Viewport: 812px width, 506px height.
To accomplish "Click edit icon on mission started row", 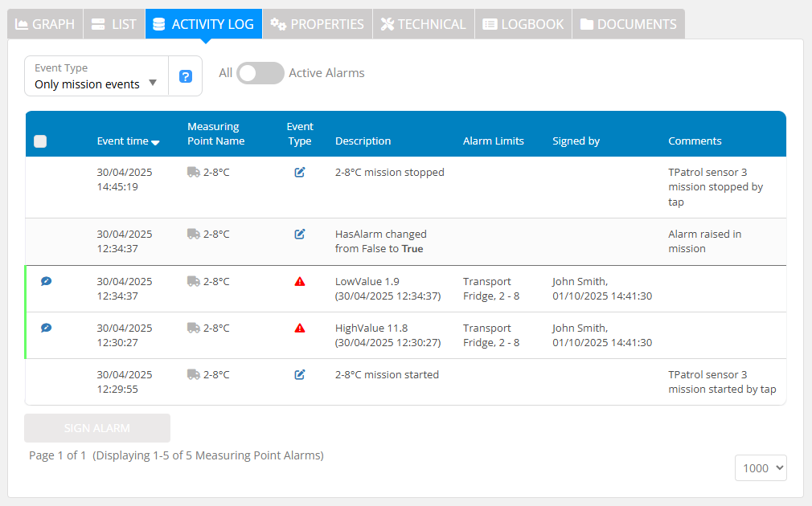I will [x=300, y=374].
